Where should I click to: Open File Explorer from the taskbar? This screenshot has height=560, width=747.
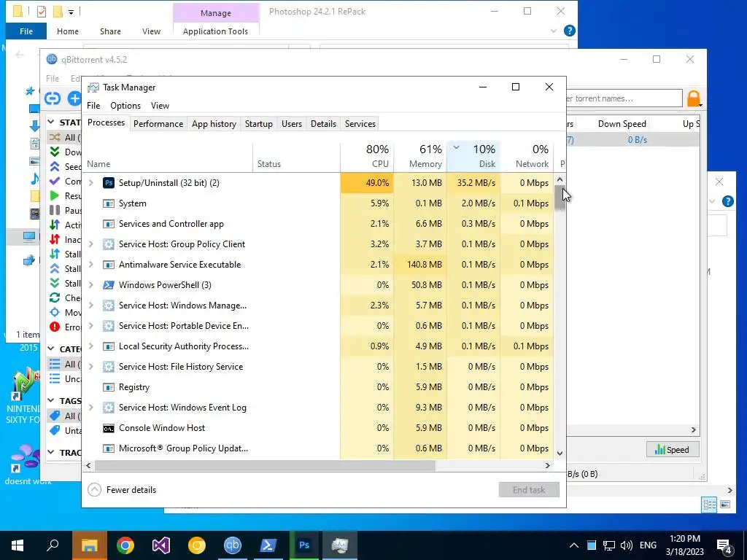coord(89,545)
